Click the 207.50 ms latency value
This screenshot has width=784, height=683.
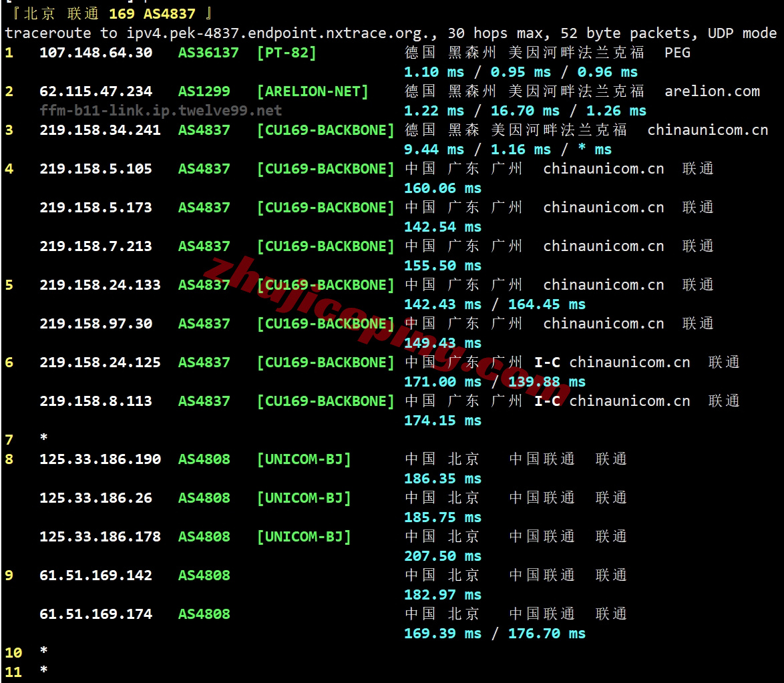tap(442, 556)
